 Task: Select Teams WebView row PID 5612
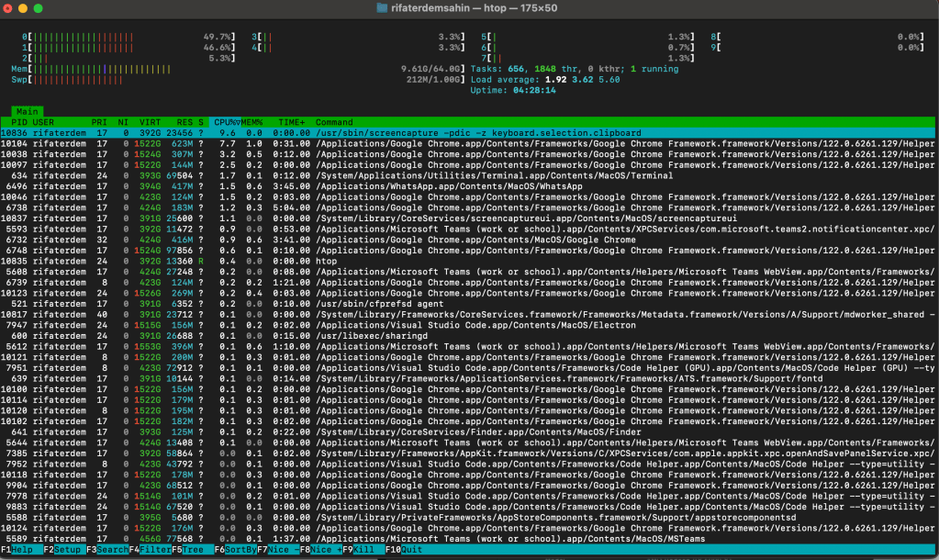468,347
